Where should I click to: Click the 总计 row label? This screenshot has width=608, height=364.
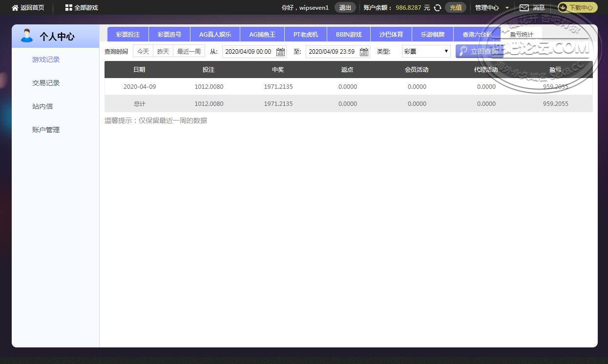[140, 104]
